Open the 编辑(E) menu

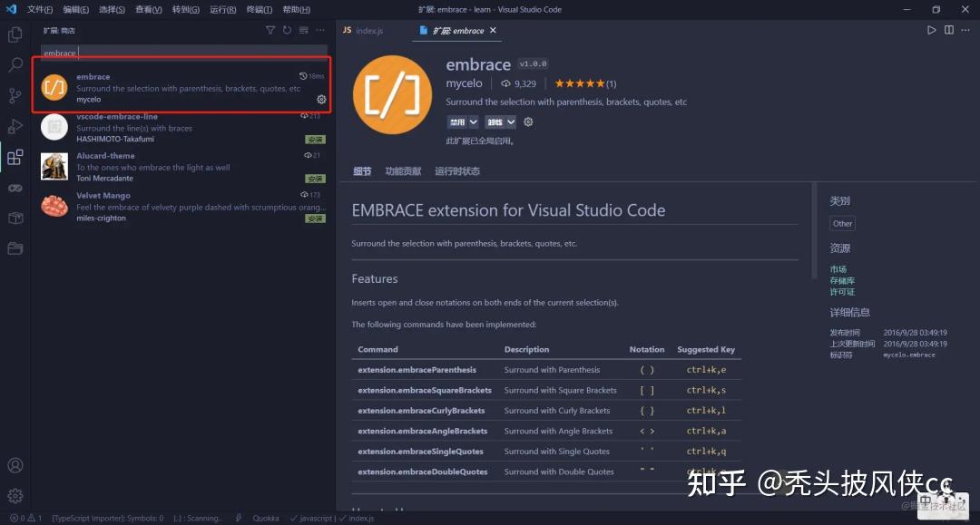[x=75, y=9]
